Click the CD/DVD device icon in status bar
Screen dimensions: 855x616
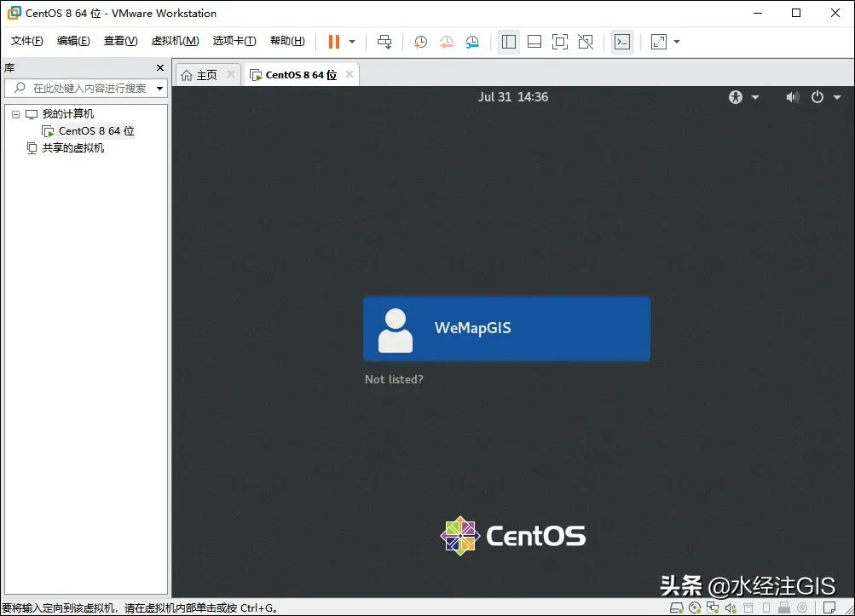(x=695, y=607)
